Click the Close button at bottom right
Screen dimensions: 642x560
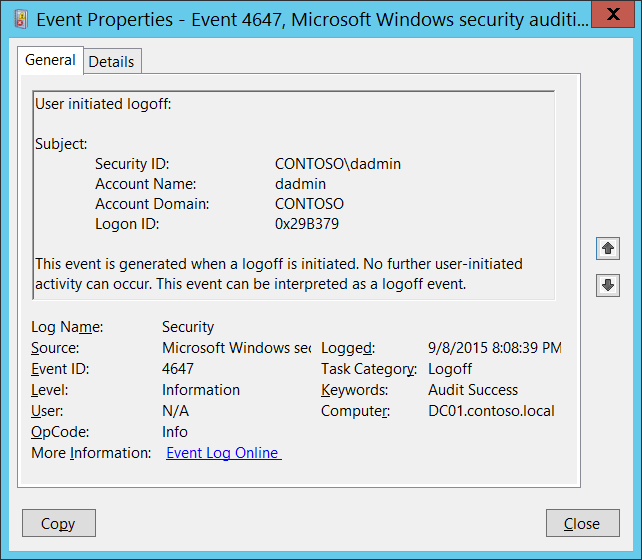(581, 523)
